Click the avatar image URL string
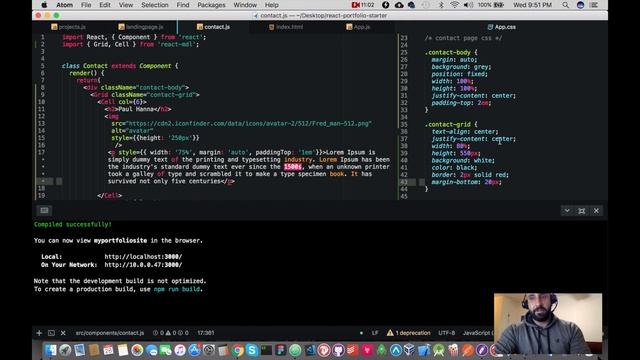 pos(249,123)
